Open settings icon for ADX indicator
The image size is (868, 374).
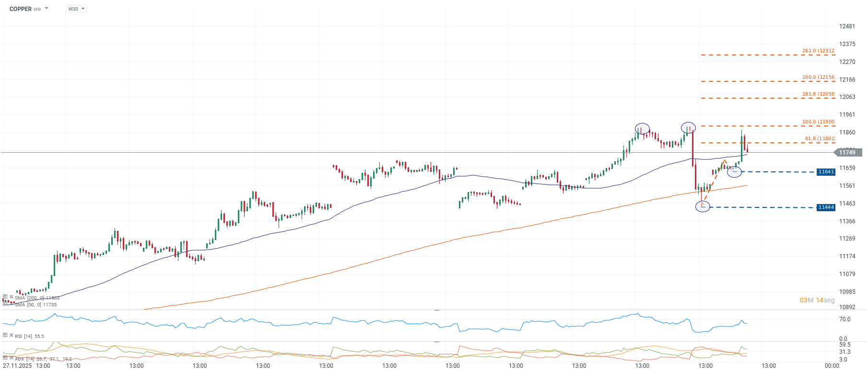pos(5,358)
